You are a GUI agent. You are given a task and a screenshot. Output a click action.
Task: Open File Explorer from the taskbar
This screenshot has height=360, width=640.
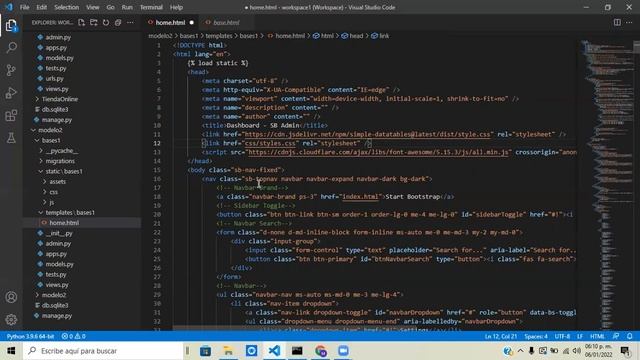click(228, 351)
